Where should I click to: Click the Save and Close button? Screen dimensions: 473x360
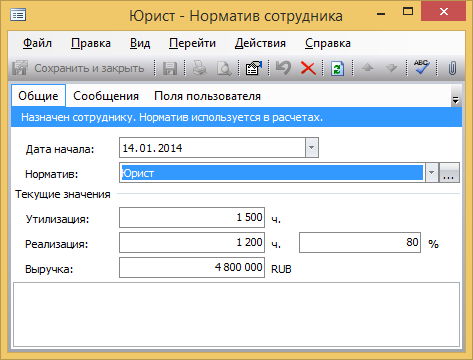[79, 68]
